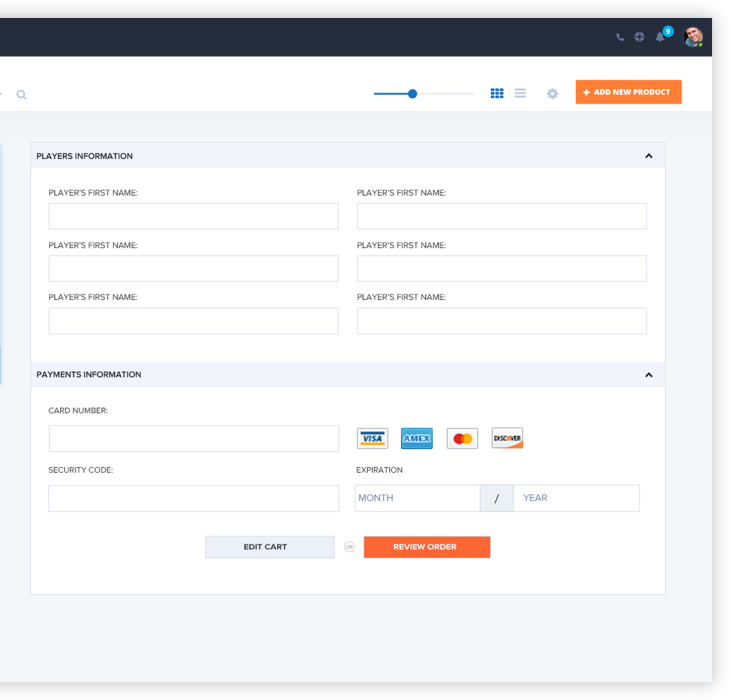Open the settings gear icon
730x700 pixels.
point(552,93)
